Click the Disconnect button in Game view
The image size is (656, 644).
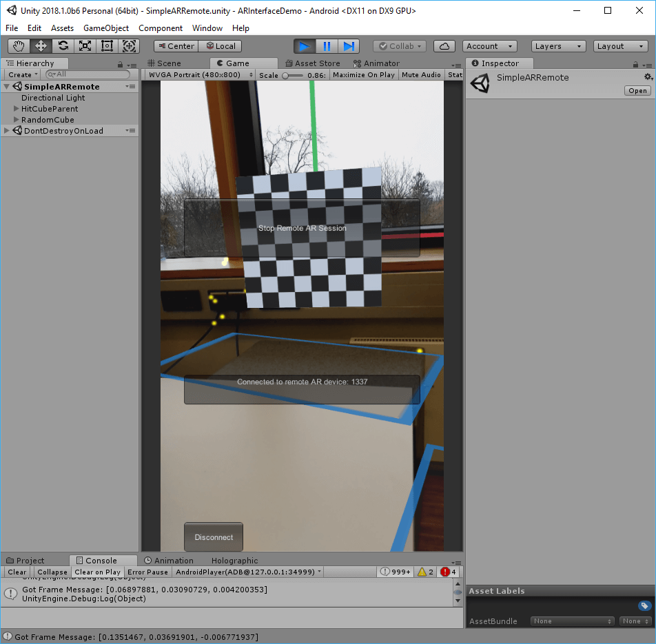tap(214, 537)
